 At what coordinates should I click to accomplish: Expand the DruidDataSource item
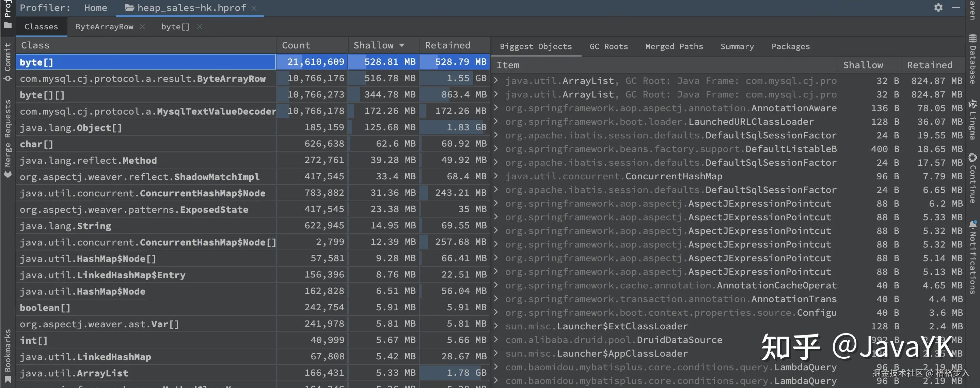click(496, 340)
